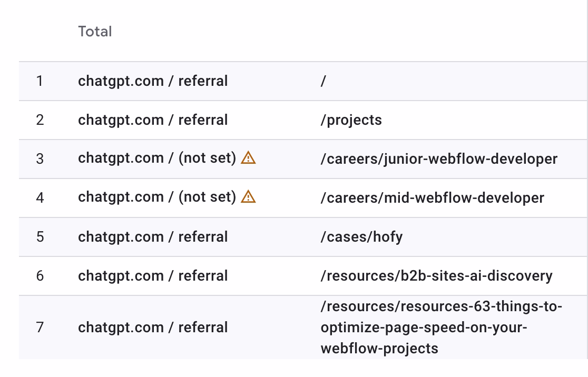Click chatgpt.com / (not set) in row 4
The width and height of the screenshot is (588, 377).
[157, 197]
